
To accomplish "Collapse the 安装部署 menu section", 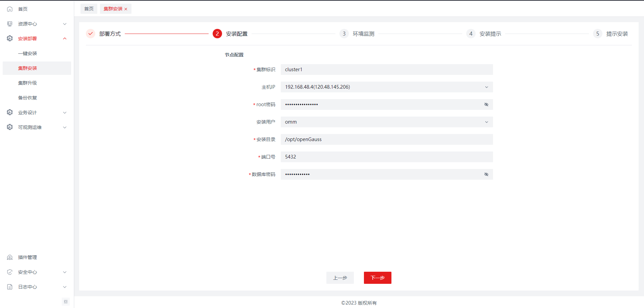I will 65,39.
